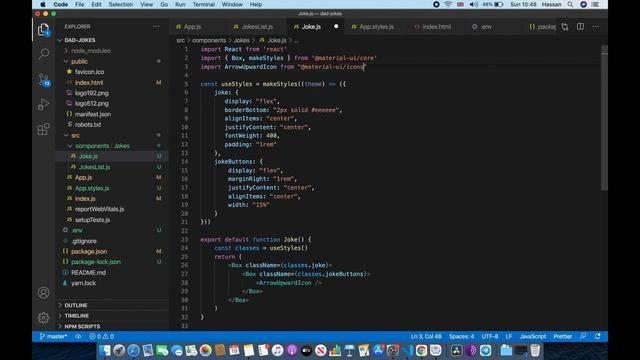640x360 pixels.
Task: Open the Apple menu
Action: [43, 4]
